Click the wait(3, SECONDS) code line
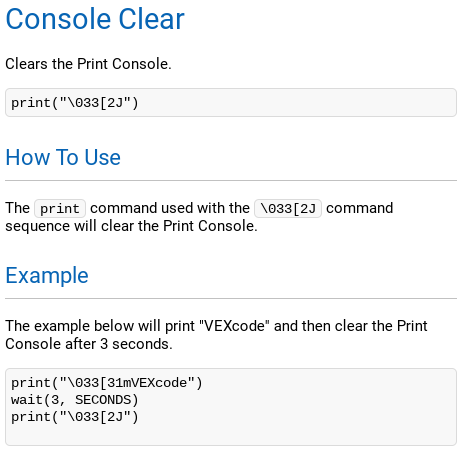The width and height of the screenshot is (463, 451). tap(75, 400)
